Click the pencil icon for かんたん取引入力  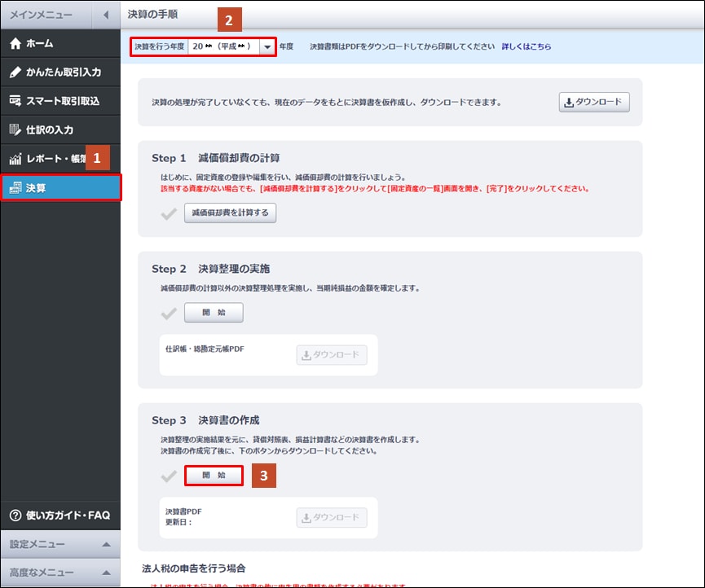(15, 72)
